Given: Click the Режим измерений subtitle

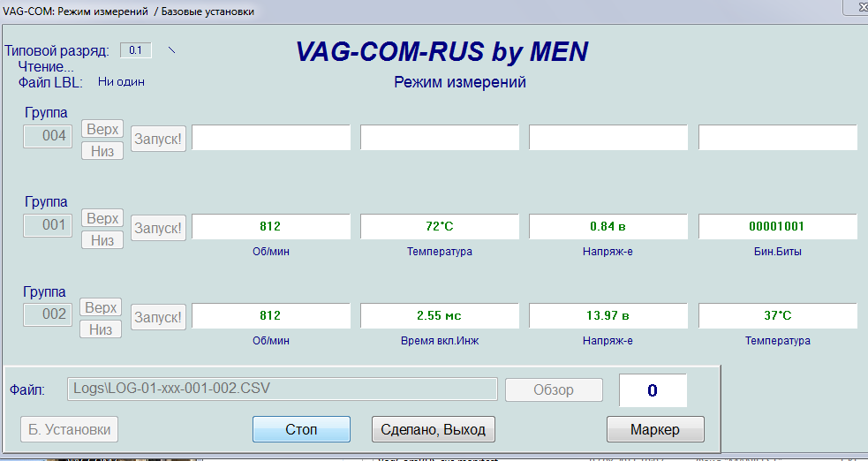Looking at the screenshot, I should (x=460, y=82).
